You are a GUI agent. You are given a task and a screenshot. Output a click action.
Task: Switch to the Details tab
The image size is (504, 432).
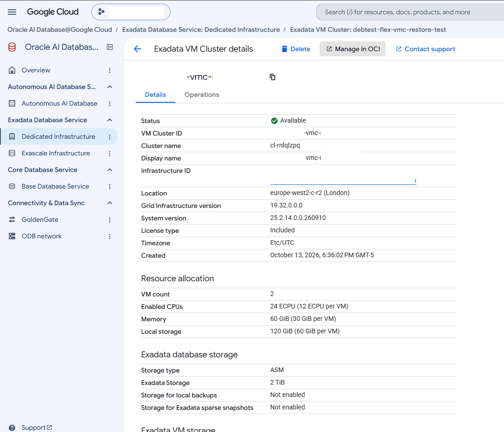pos(155,95)
